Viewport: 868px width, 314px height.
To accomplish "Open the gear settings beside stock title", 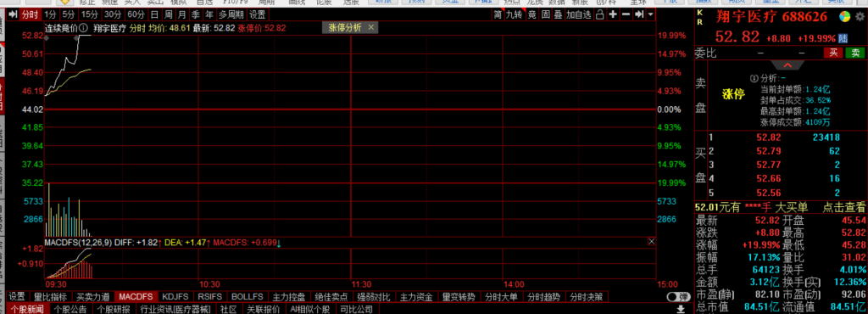I will [860, 18].
